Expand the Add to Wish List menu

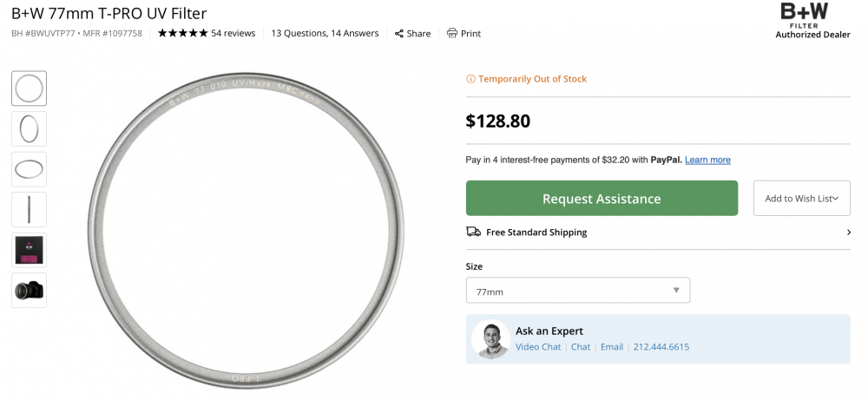[x=801, y=198]
